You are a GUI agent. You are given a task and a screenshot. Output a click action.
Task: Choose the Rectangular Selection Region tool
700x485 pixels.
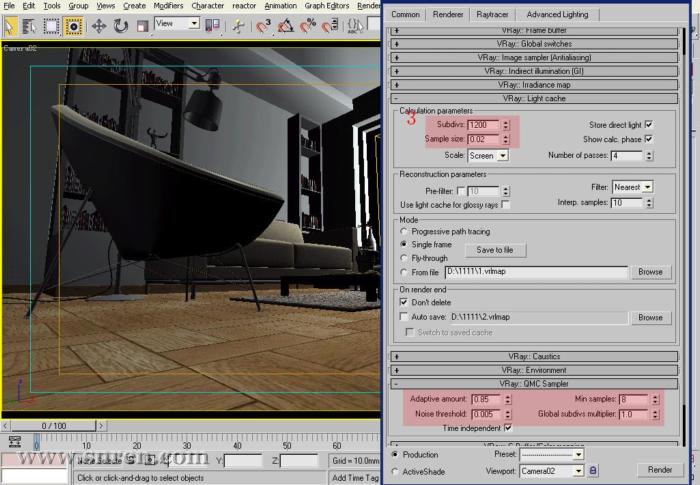[51, 25]
